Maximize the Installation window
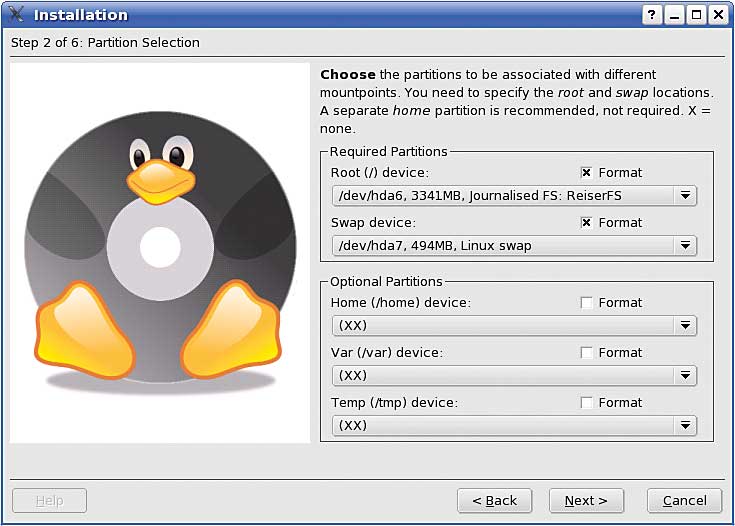This screenshot has width=735, height=526. point(696,15)
